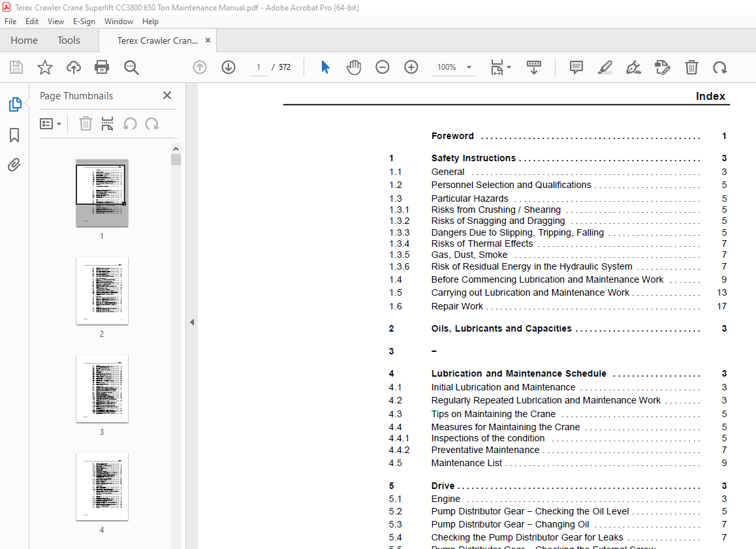Click the 'Foreword' index entry
This screenshot has height=549, width=756.
pos(452,136)
